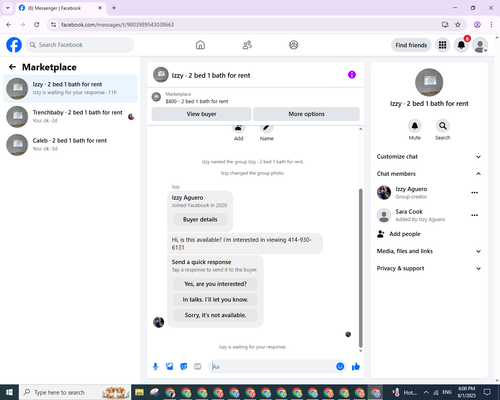
Task: Send quick reply 'In talks. I'll let you know.'
Action: click(x=215, y=300)
